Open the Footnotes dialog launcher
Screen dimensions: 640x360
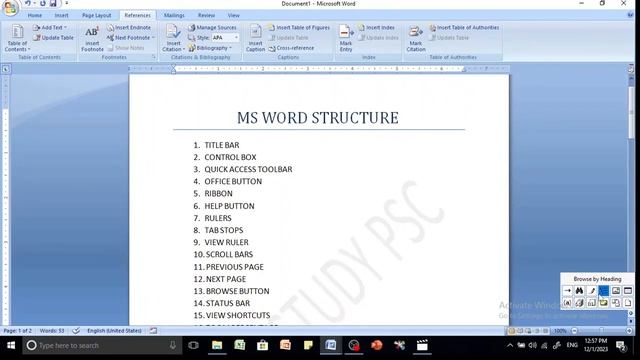(x=154, y=57)
